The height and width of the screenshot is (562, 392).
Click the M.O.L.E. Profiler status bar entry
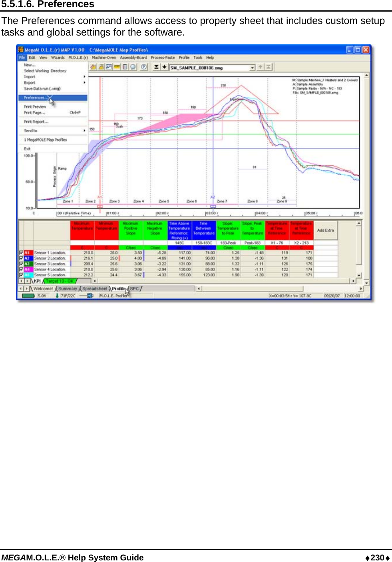click(x=113, y=296)
